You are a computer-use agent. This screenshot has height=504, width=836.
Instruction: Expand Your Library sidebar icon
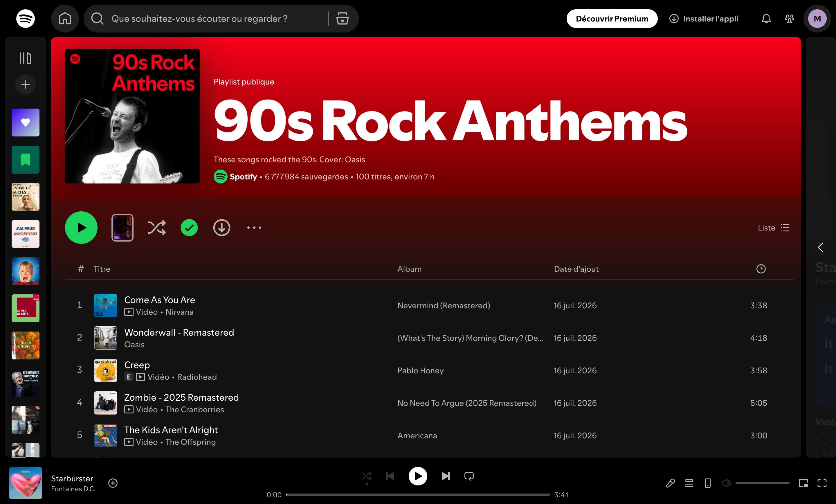[26, 58]
